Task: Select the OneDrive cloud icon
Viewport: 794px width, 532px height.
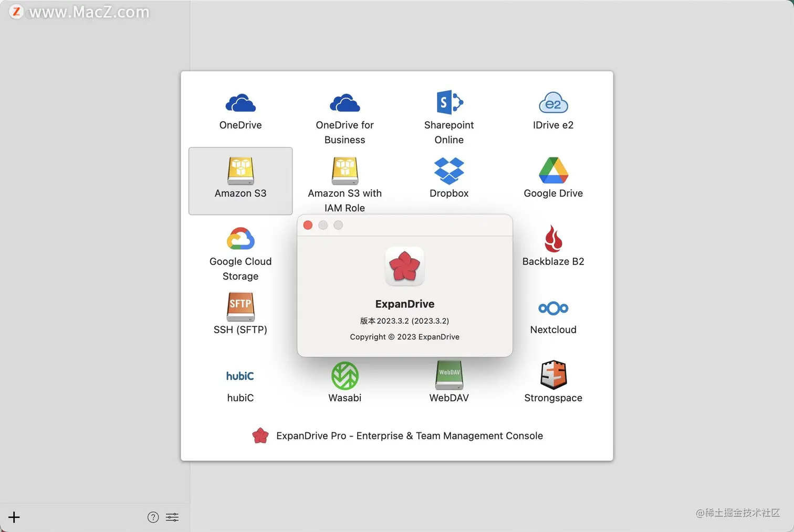Action: [x=241, y=103]
